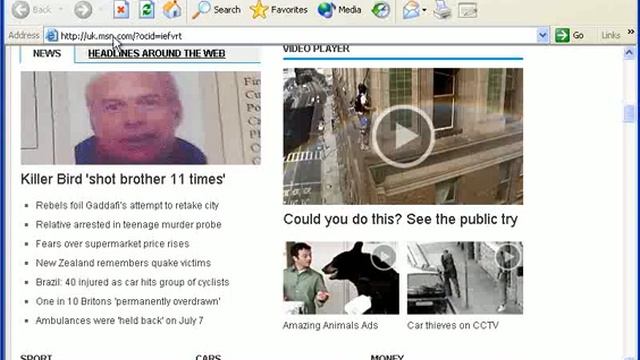640x360 pixels.
Task: Open Fears over supermarket price rises
Action: point(113,244)
